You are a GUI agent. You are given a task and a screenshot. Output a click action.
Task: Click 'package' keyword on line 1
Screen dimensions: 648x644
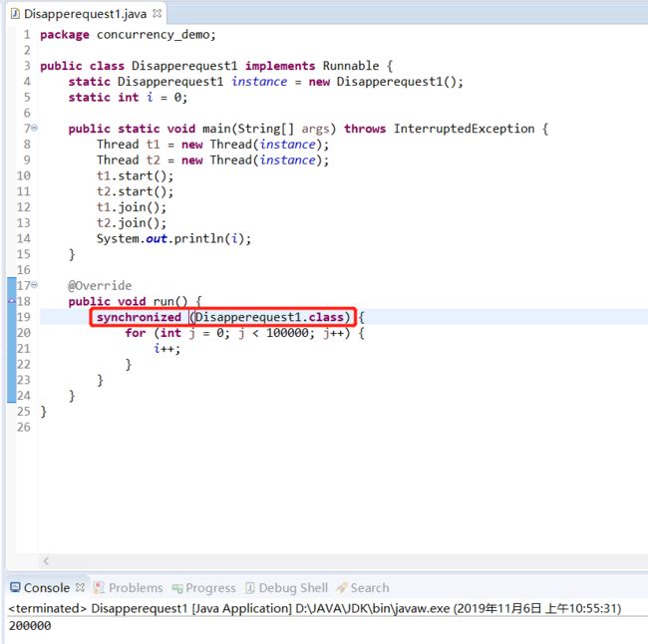pos(65,35)
